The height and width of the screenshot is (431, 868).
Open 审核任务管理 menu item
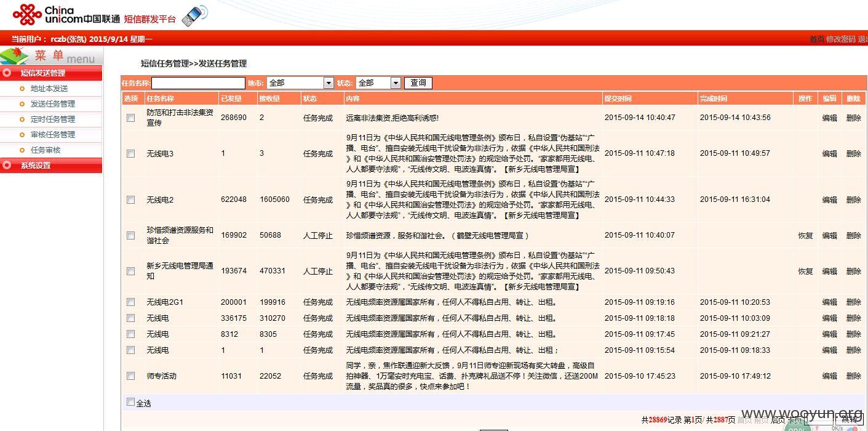[x=53, y=135]
